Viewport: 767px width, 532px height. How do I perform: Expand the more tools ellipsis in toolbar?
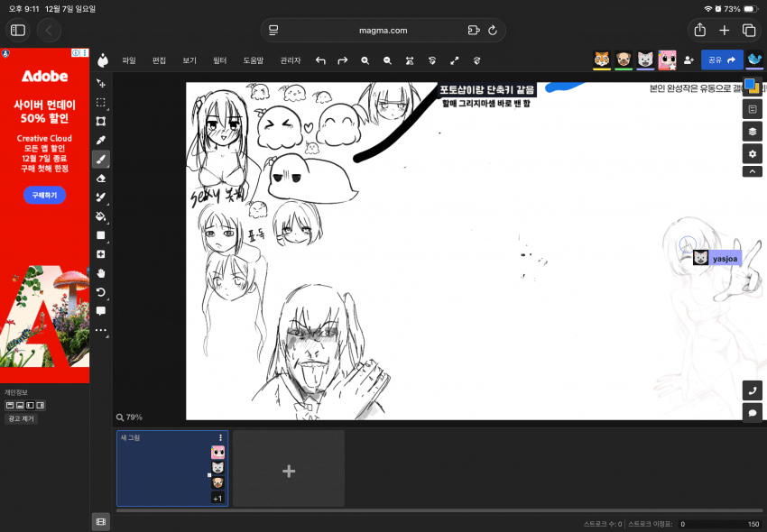pos(101,330)
